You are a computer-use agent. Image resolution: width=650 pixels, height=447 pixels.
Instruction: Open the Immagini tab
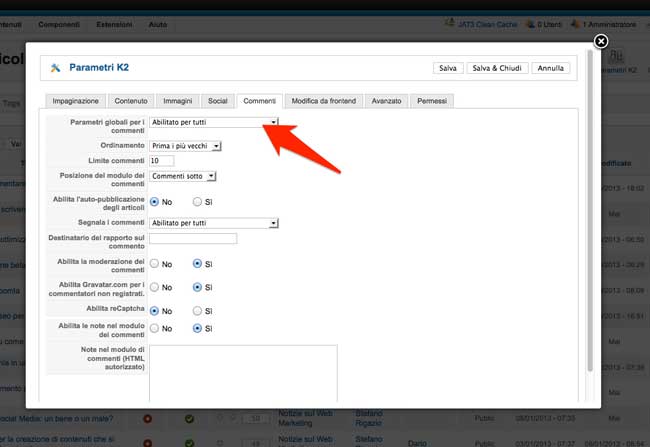pos(177,101)
